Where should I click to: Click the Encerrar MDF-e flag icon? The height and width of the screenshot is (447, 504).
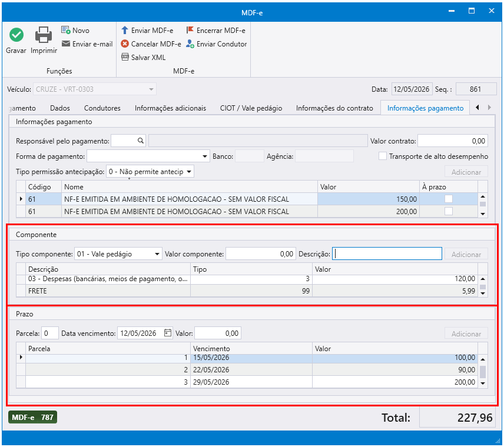(190, 30)
